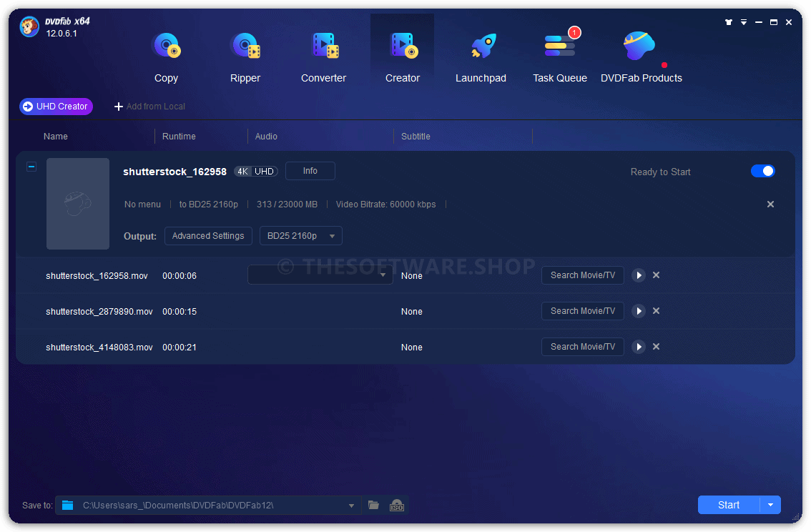Collapse the shutterstock_162958 task group
Screen dimensions: 811x532
[x=31, y=167]
